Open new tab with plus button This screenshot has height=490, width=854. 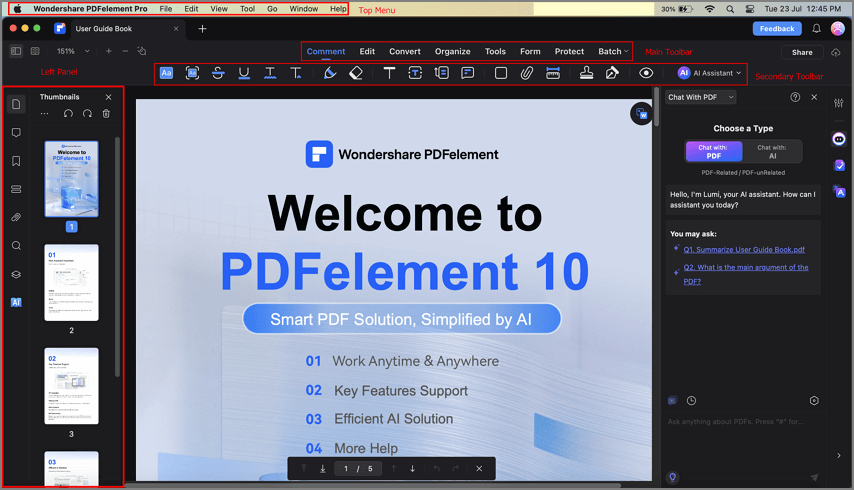click(202, 29)
